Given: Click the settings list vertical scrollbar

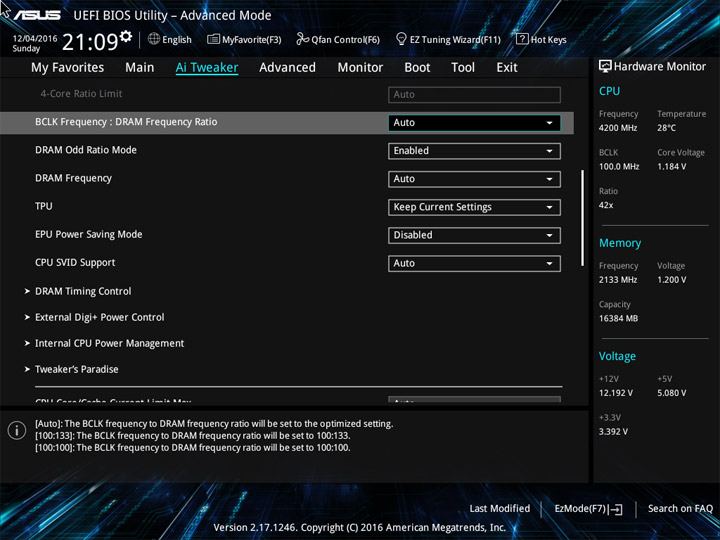Looking at the screenshot, I should click(582, 218).
